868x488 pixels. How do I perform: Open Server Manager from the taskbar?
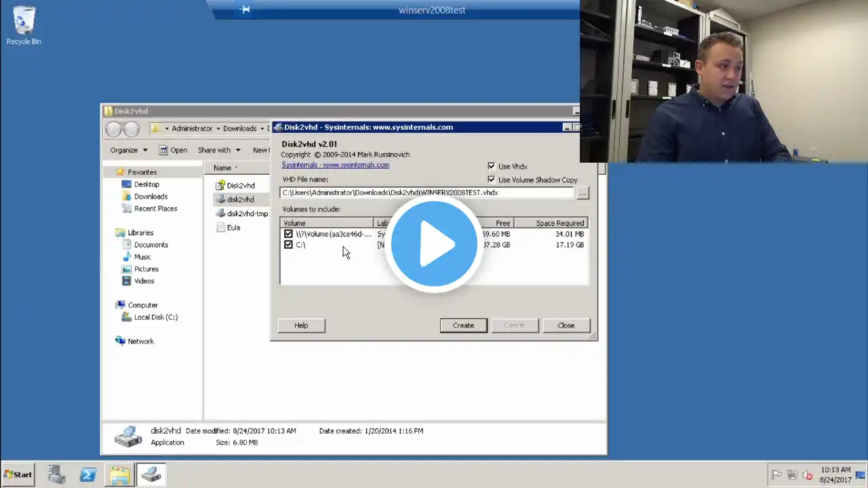(56, 474)
